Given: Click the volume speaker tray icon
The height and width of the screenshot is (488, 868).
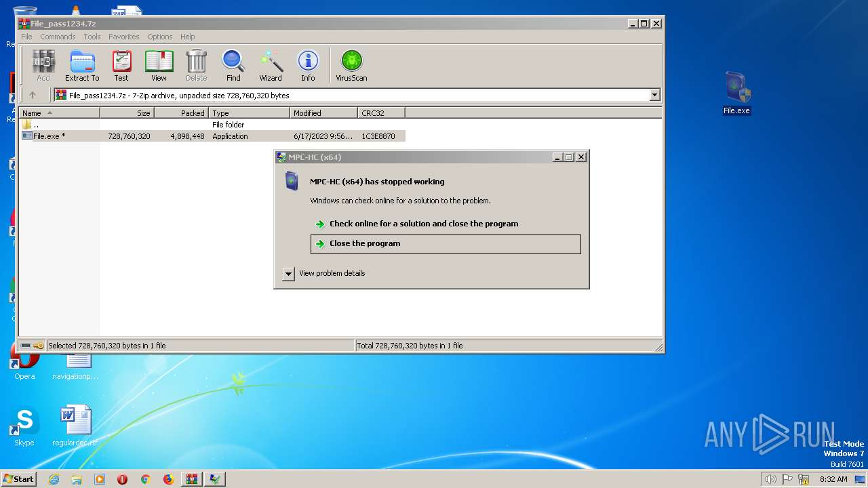Looking at the screenshot, I should pyautogui.click(x=770, y=479).
